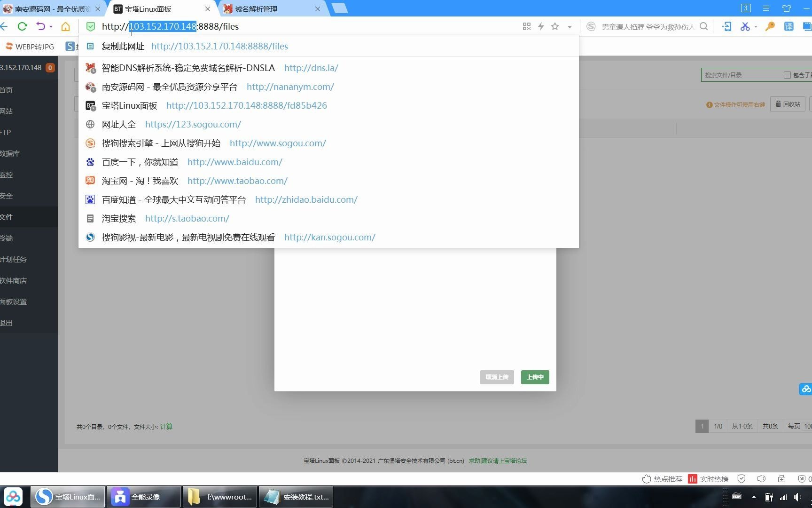
Task: Select the scissors screenshot tool
Action: pos(745,27)
